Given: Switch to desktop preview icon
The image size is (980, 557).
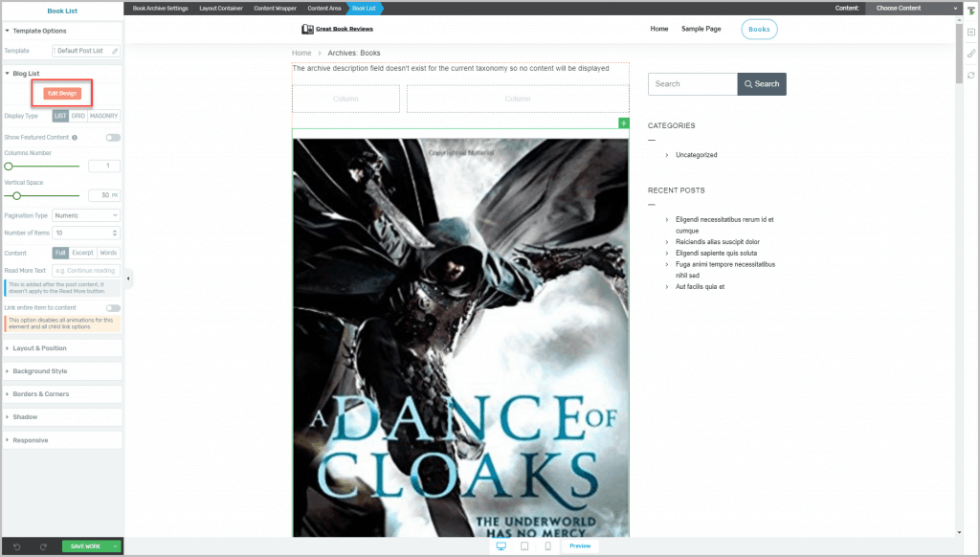Looking at the screenshot, I should click(x=501, y=546).
